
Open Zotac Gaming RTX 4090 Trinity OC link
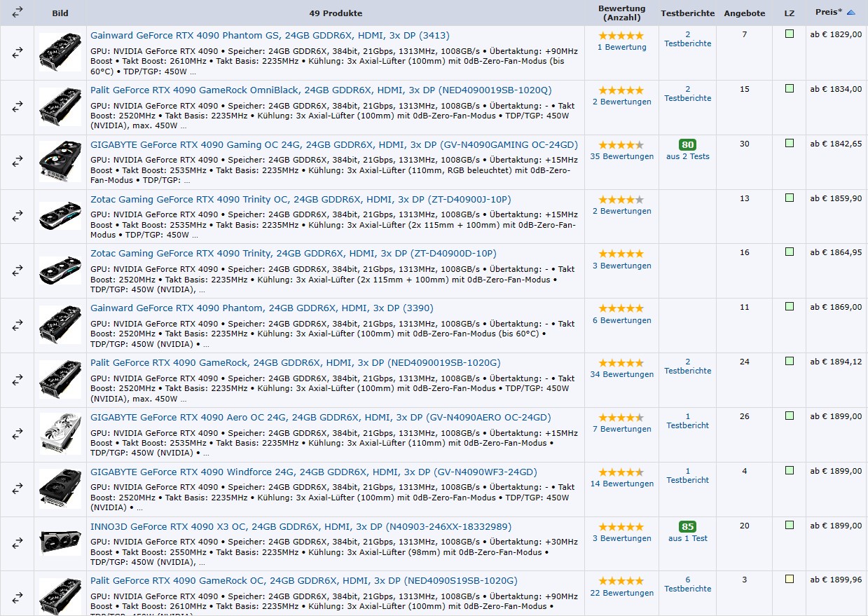point(301,199)
